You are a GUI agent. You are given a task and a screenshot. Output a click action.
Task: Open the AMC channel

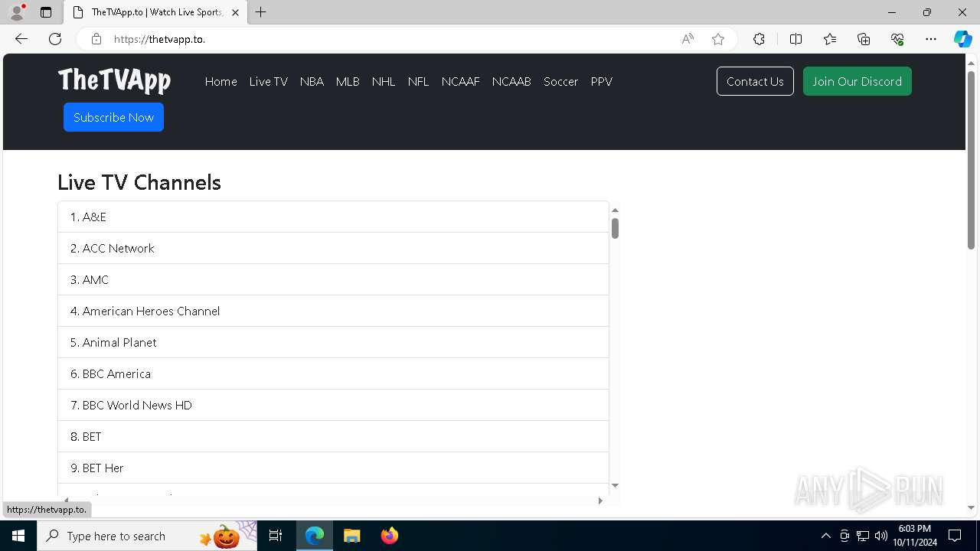click(333, 280)
